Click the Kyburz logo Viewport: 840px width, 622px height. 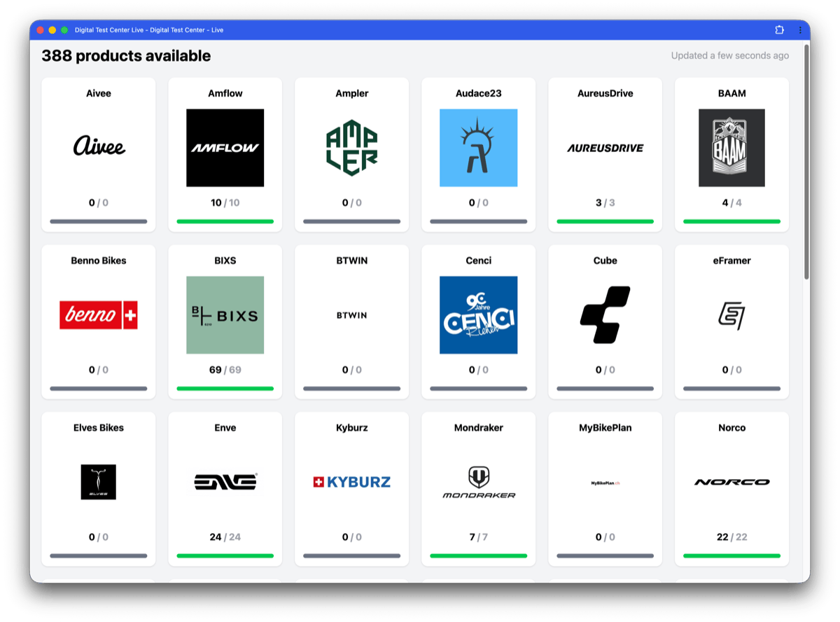(x=352, y=482)
